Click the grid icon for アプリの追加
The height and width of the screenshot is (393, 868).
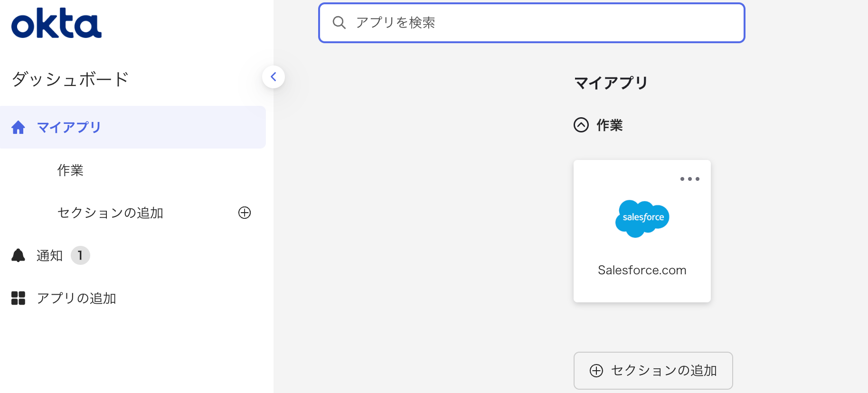click(18, 298)
